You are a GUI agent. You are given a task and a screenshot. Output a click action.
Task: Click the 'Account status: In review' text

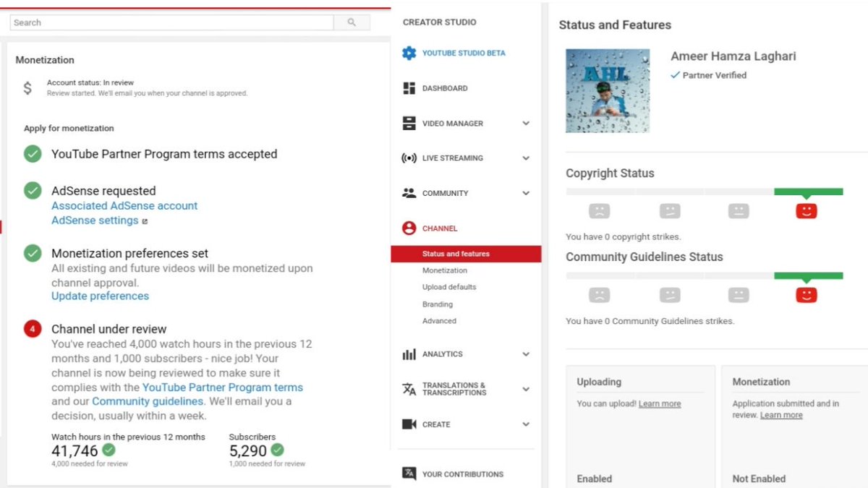tap(90, 83)
